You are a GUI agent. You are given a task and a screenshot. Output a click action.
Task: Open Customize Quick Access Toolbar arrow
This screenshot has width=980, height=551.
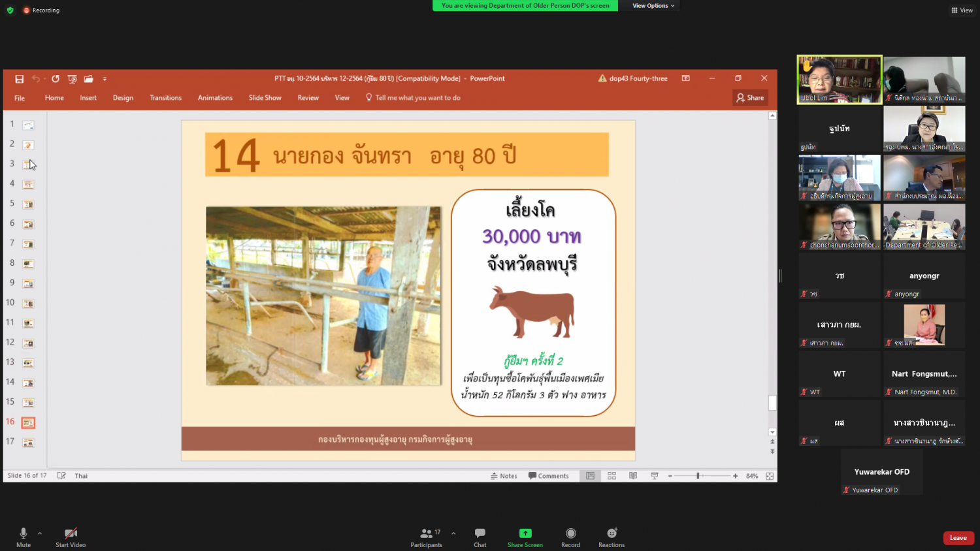(x=105, y=79)
